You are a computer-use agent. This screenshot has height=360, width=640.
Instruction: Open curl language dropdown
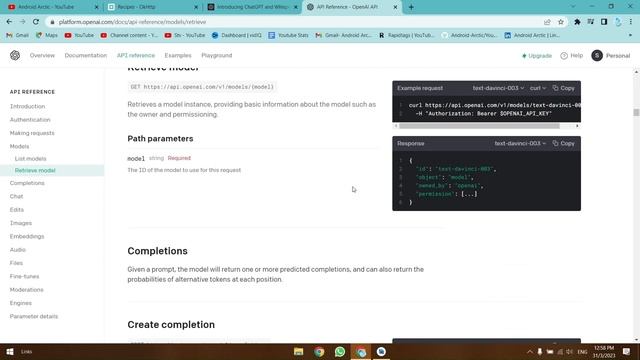pos(538,88)
